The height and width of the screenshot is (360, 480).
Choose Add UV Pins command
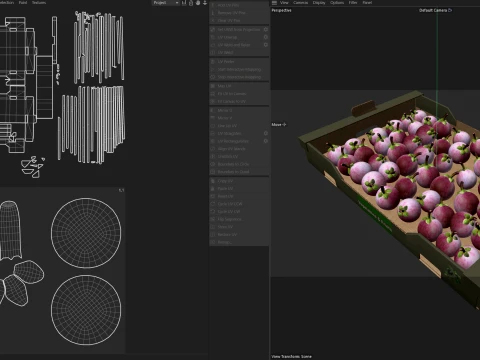pyautogui.click(x=239, y=5)
